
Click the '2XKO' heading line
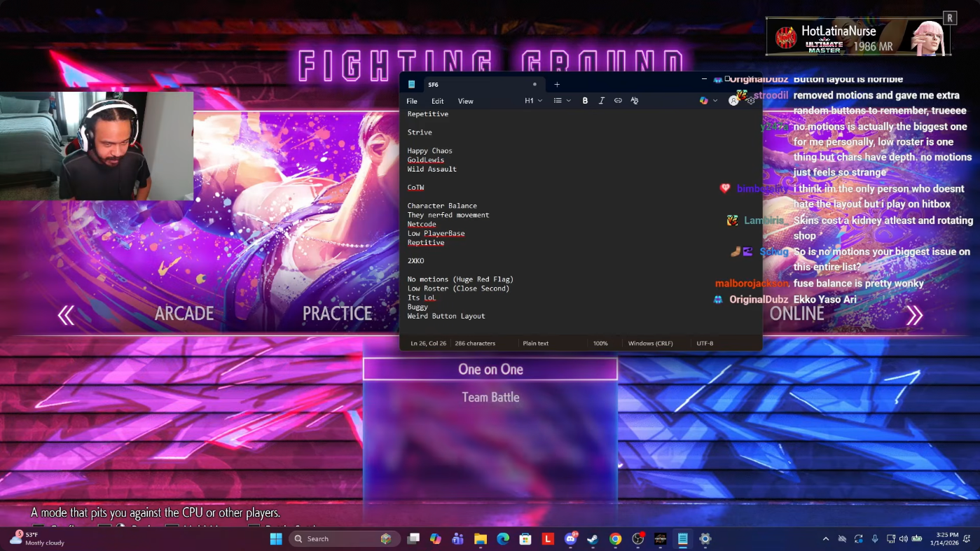[x=415, y=261]
